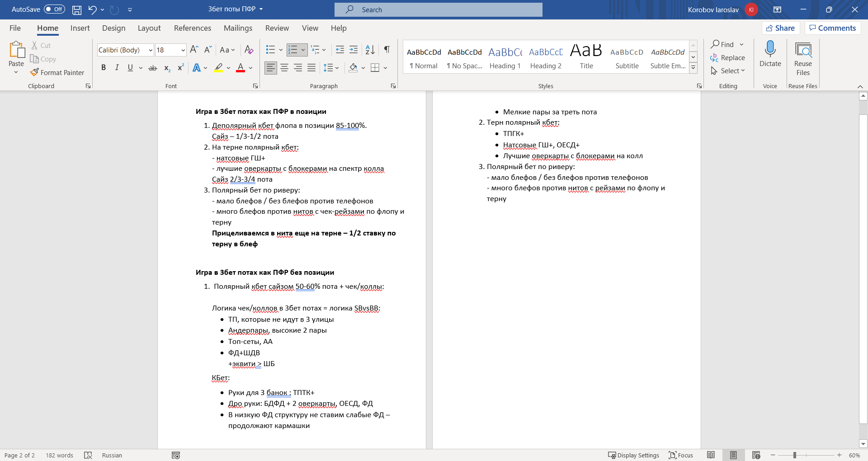Switch to Design tab

113,28
